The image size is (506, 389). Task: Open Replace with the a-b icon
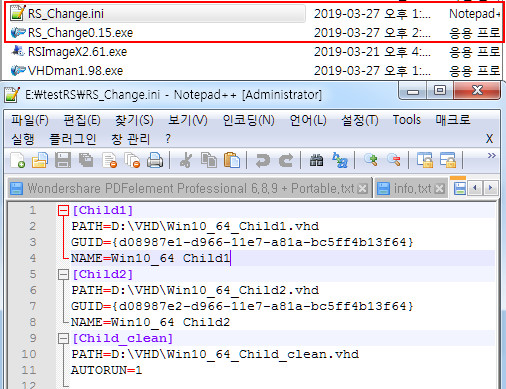coord(340,160)
